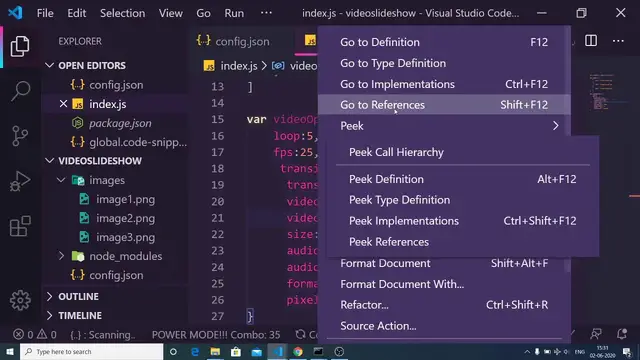Open the Run menu
Screen dimensions: 640x360
234,13
